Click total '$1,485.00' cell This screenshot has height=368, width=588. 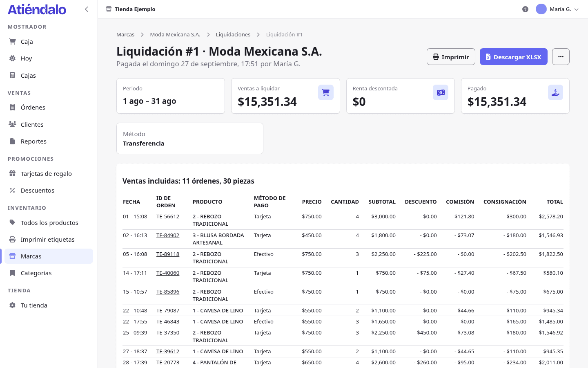click(551, 321)
